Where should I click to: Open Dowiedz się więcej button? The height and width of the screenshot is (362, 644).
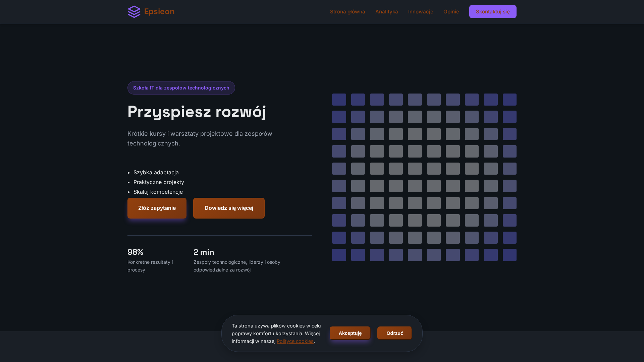229,208
